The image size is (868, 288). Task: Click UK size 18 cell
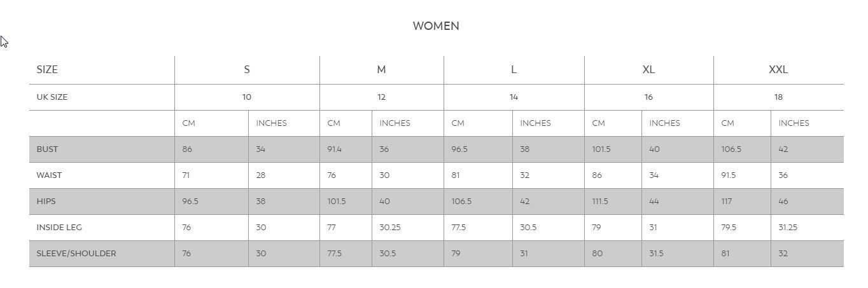click(x=778, y=97)
